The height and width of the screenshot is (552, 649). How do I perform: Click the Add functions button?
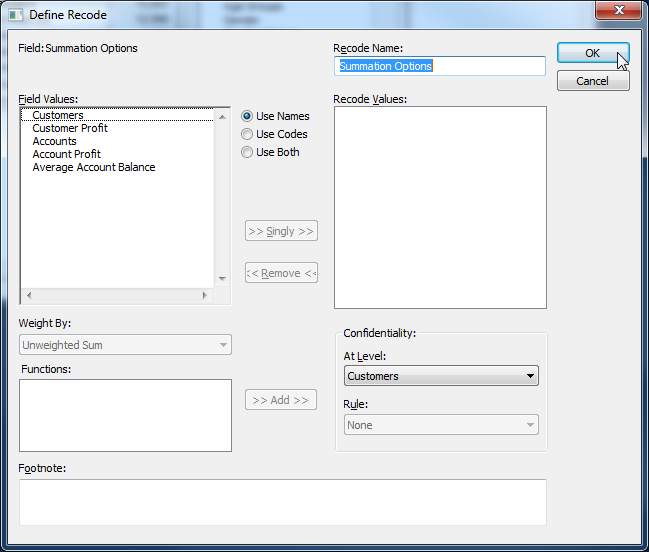(x=281, y=400)
